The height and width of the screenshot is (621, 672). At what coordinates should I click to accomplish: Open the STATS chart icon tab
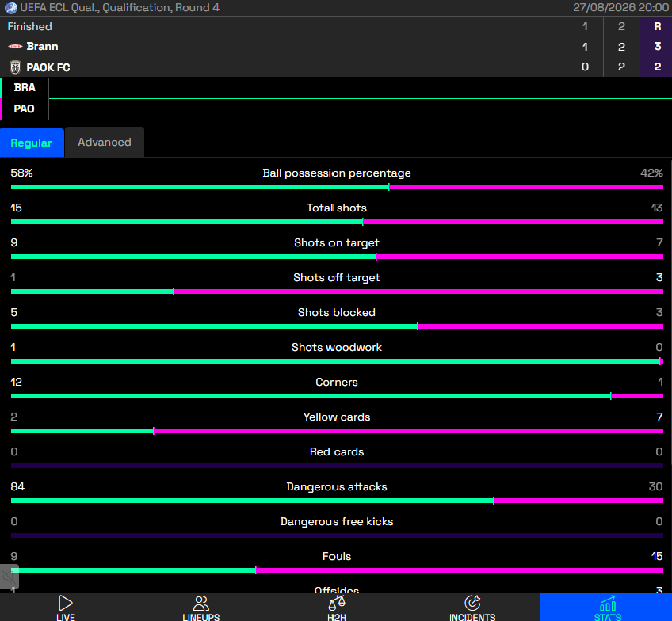(607, 608)
